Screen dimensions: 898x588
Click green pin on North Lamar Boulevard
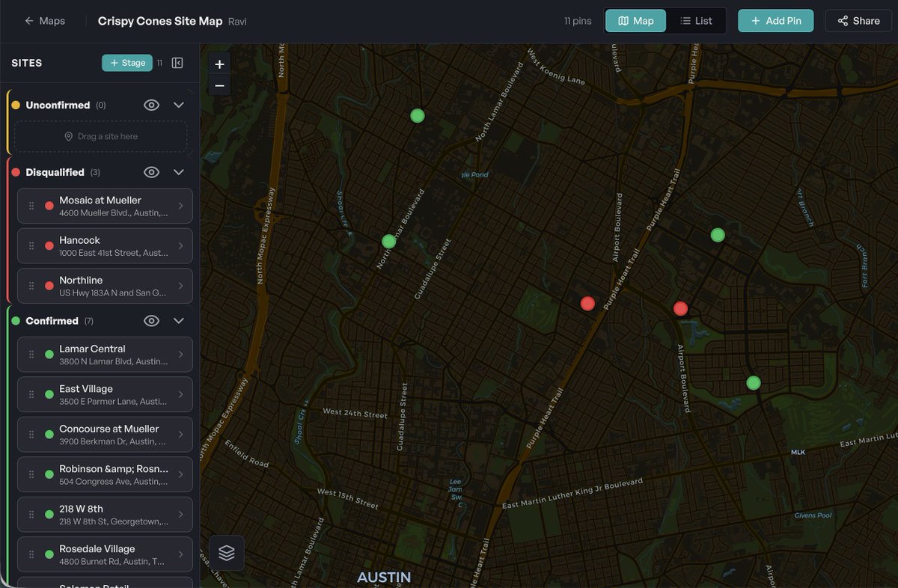pyautogui.click(x=388, y=242)
